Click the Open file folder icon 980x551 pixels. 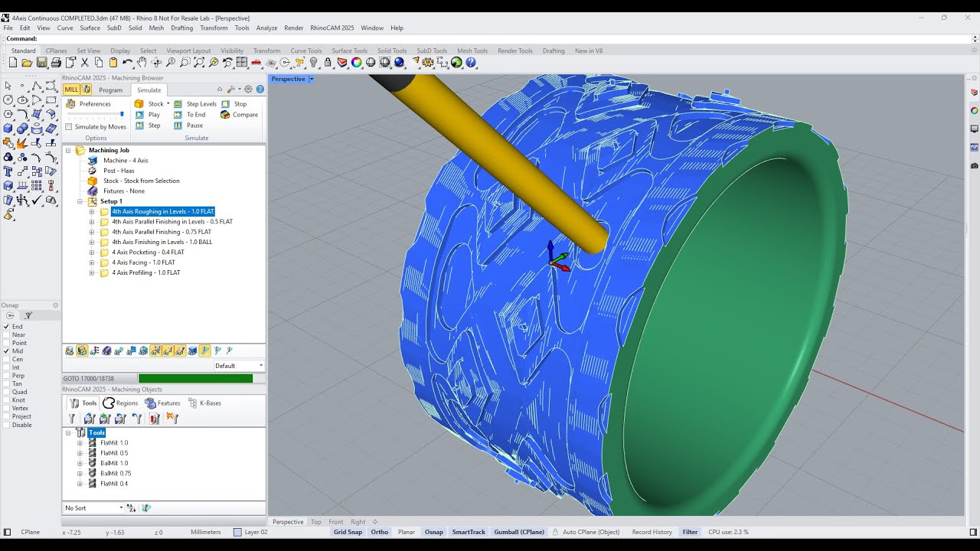click(27, 63)
